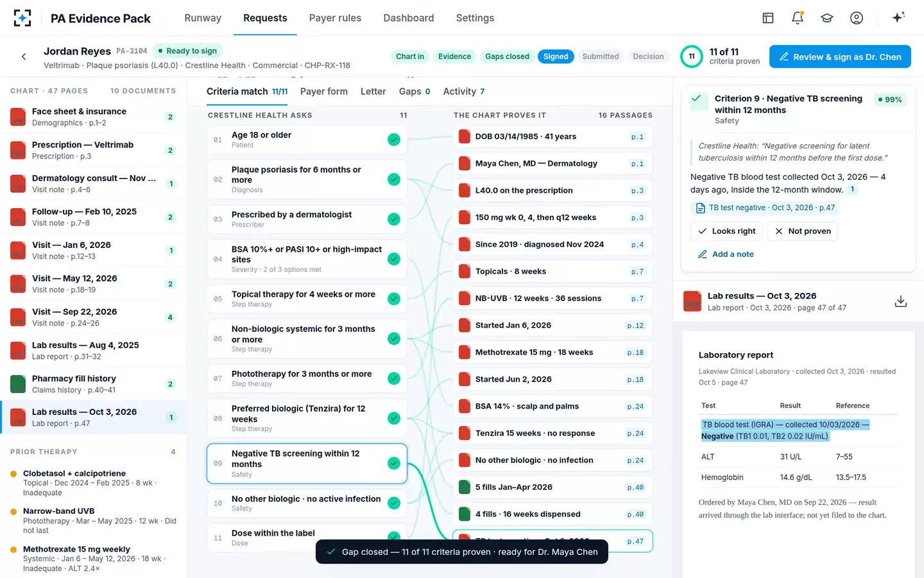Click the 99% confidence badge
924x578 pixels.
890,100
